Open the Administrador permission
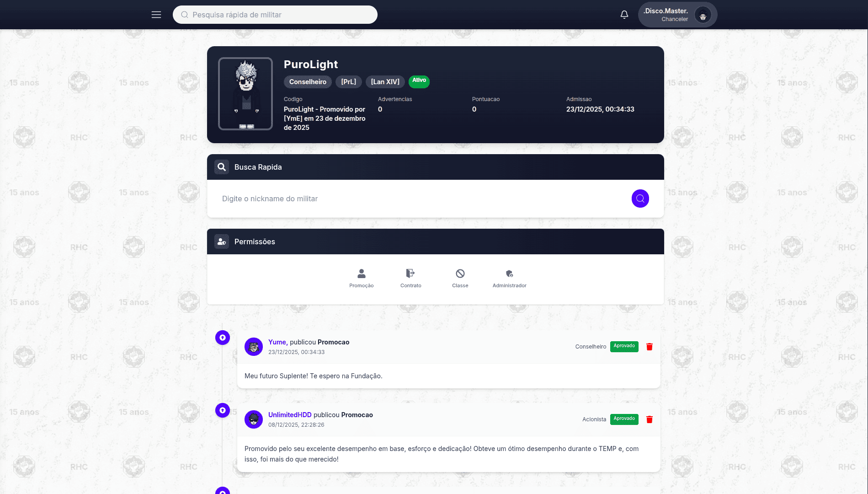This screenshot has width=868, height=494. [510, 278]
